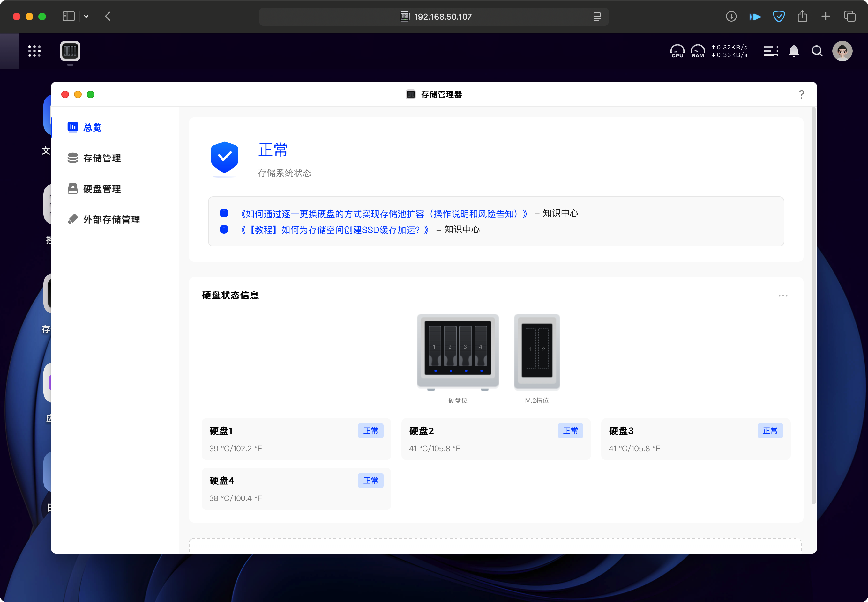Open the app launcher grid icon

click(34, 51)
